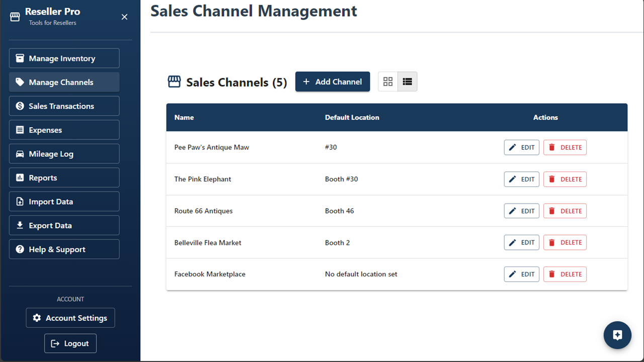This screenshot has width=644, height=362.
Task: Select 'Facebook Marketplace' name text
Action: click(210, 274)
